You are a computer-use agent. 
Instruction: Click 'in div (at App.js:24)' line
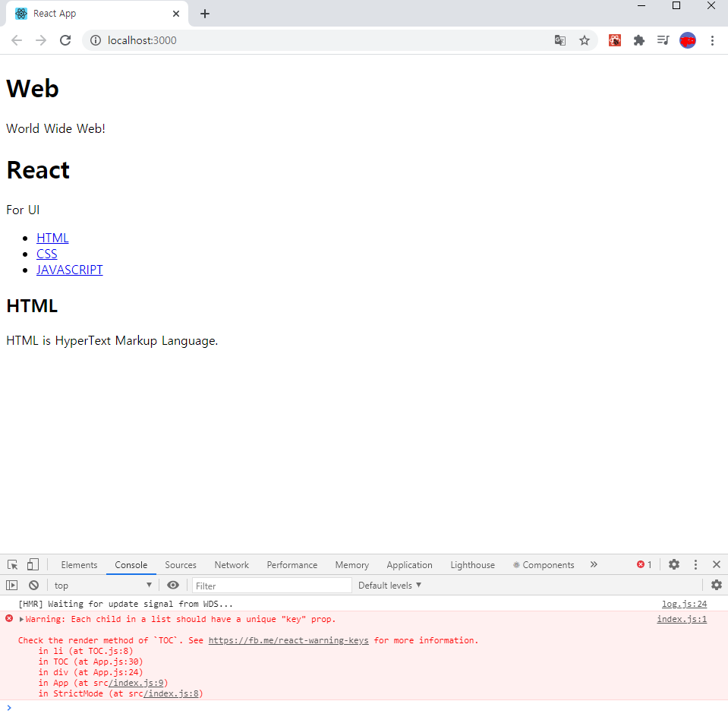[x=90, y=672]
